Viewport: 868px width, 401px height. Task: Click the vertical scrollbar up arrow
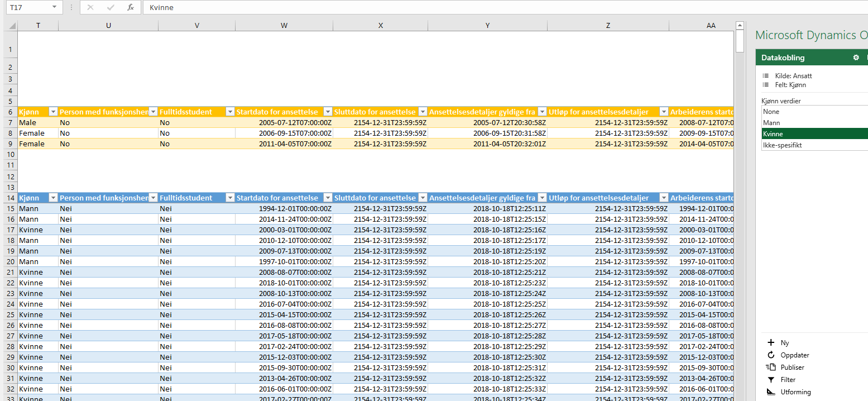click(x=740, y=25)
